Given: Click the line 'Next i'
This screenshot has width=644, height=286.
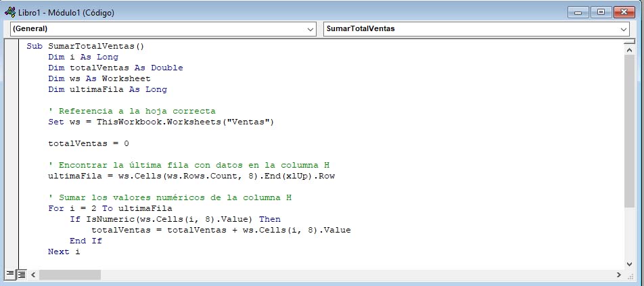Looking at the screenshot, I should [64, 252].
